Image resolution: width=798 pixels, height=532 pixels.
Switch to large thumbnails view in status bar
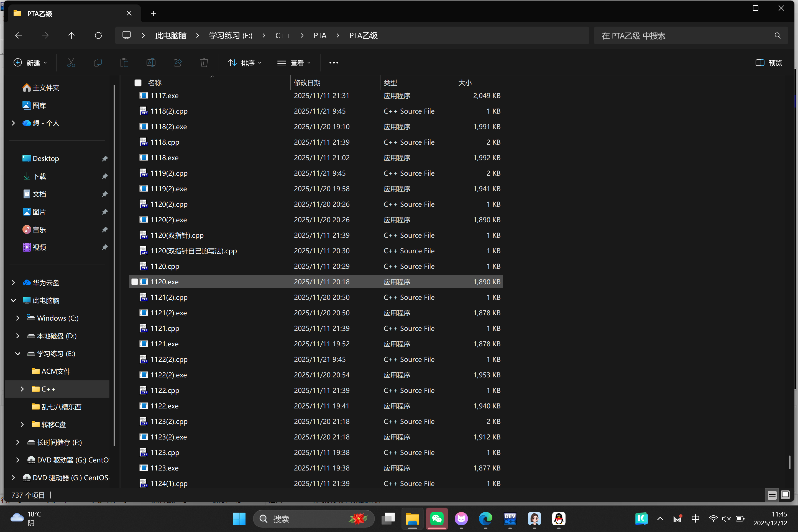coord(785,495)
